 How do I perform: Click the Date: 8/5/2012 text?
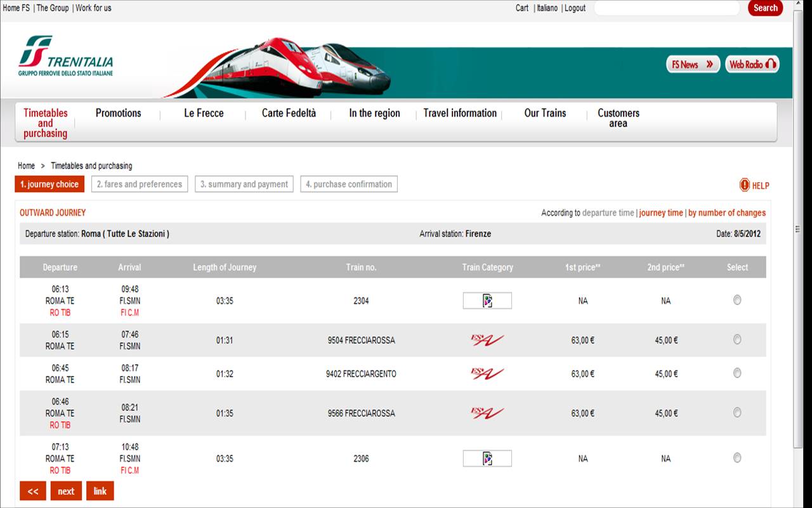tap(738, 234)
